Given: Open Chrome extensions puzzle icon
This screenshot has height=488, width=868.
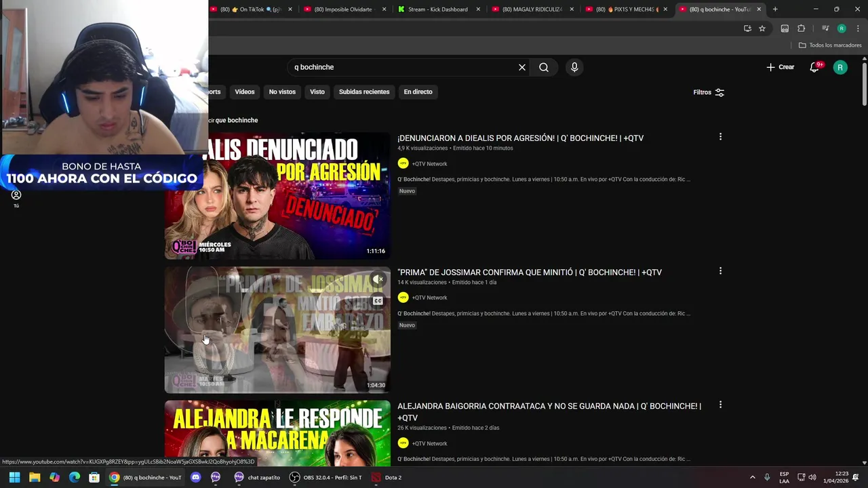Looking at the screenshot, I should click(802, 28).
